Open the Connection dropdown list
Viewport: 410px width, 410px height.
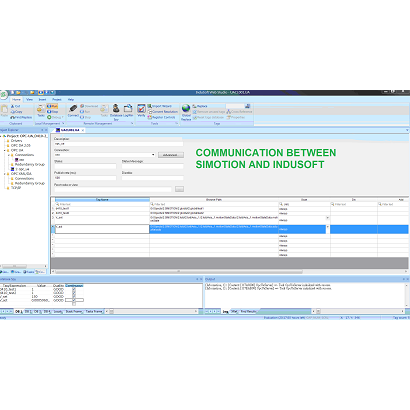pyautogui.click(x=153, y=155)
